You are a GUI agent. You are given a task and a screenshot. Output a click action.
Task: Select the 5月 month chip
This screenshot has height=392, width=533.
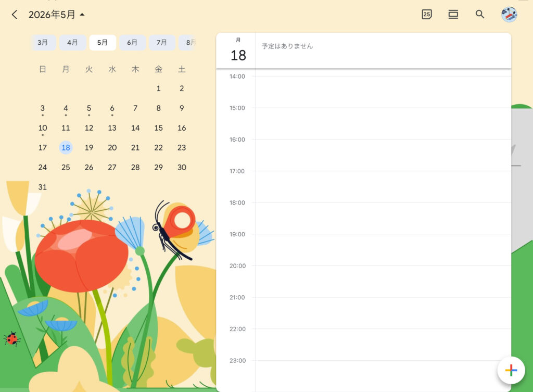[x=103, y=43]
